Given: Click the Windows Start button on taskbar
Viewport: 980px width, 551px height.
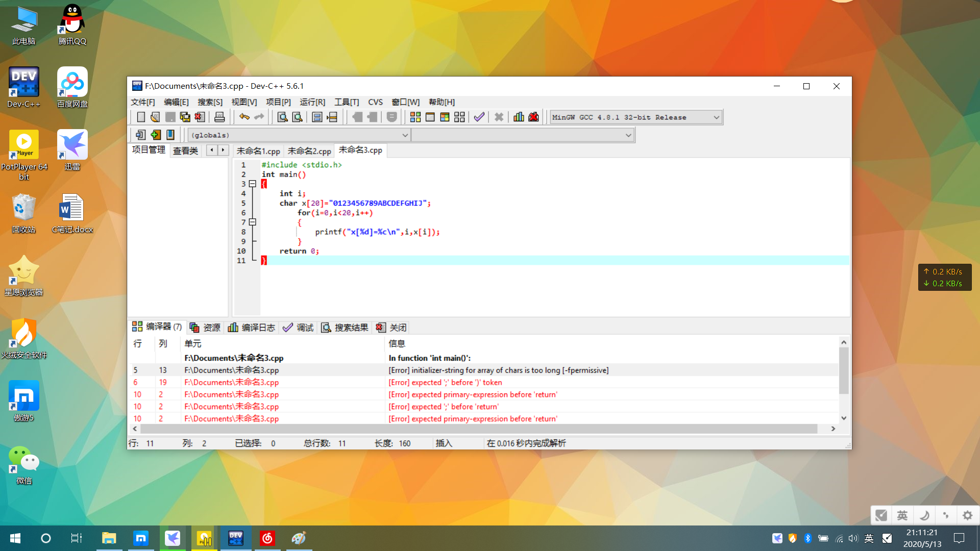Looking at the screenshot, I should point(15,538).
